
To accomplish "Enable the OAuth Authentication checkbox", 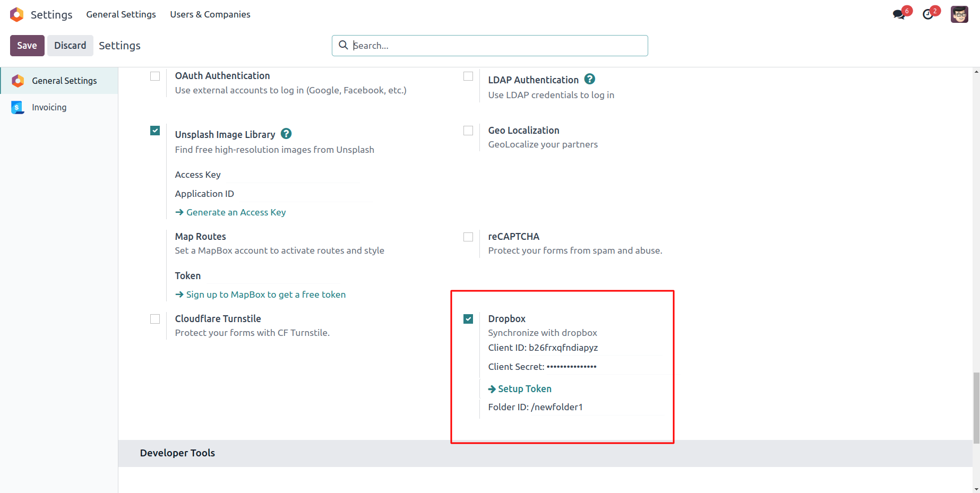I will point(155,76).
